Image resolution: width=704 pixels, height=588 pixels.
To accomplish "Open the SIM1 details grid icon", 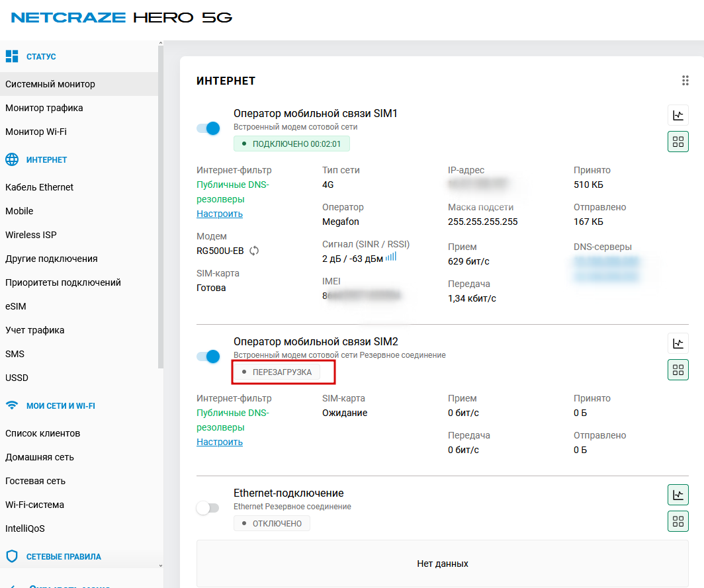I will 678,142.
